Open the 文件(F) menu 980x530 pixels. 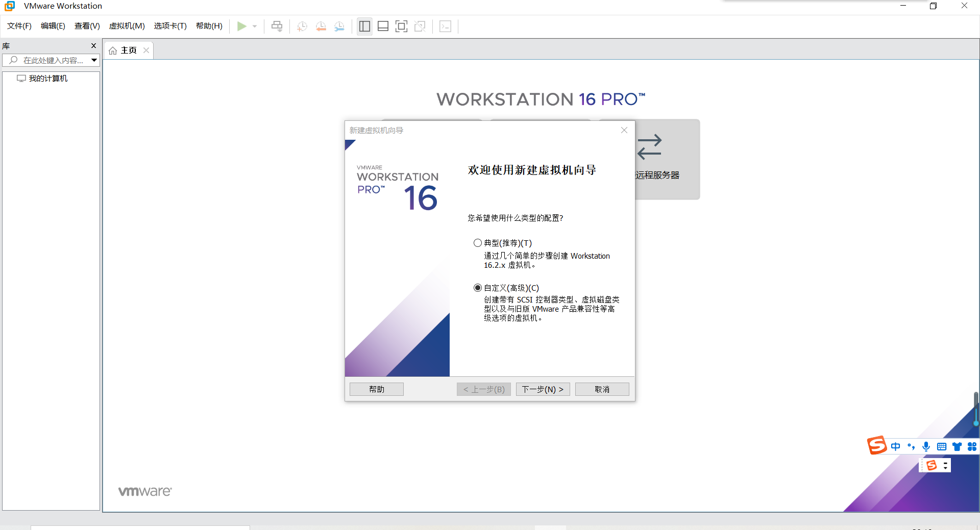[x=19, y=26]
